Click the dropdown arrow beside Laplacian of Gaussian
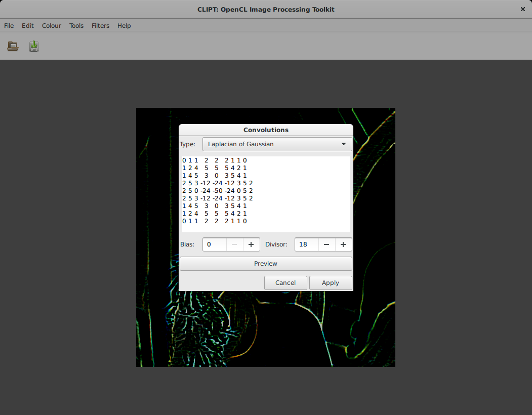This screenshot has height=415, width=532. click(x=345, y=144)
